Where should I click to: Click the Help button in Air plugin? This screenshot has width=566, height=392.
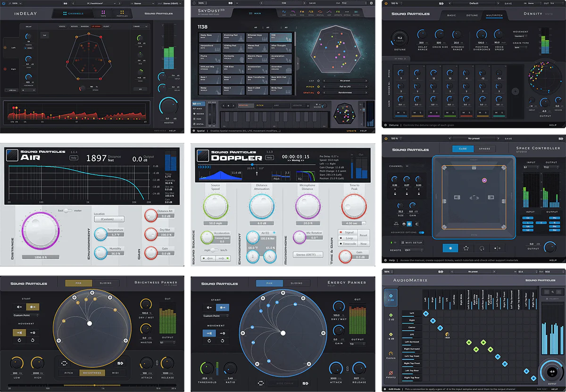(x=74, y=158)
